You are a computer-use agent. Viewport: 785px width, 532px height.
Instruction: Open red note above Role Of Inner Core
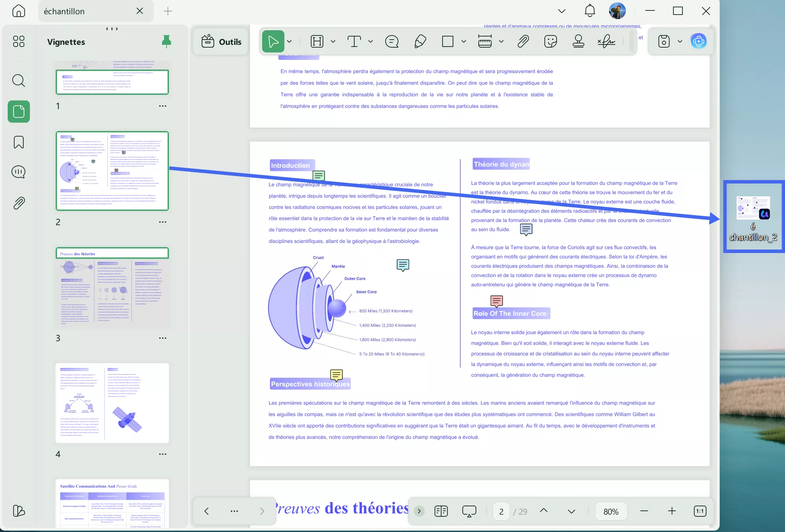point(496,301)
